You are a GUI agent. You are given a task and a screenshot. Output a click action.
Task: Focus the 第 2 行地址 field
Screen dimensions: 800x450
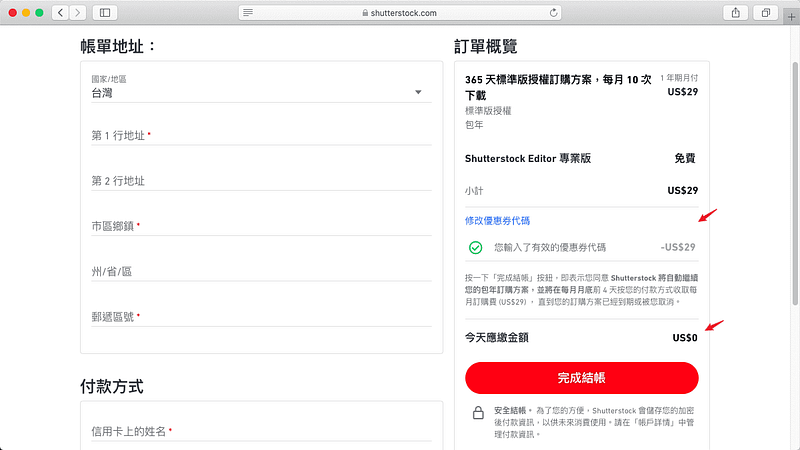tap(261, 181)
